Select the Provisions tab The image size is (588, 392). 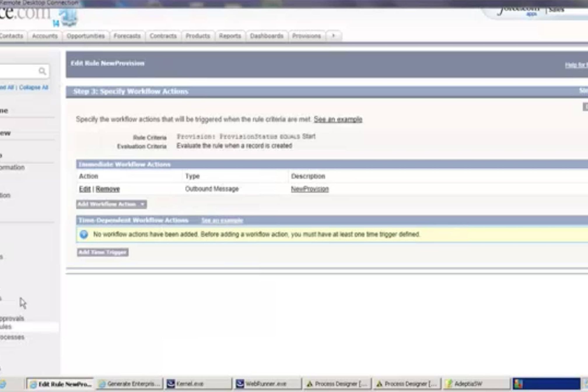[306, 36]
